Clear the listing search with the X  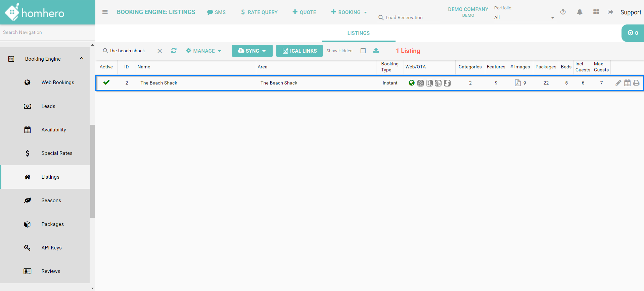tap(160, 51)
